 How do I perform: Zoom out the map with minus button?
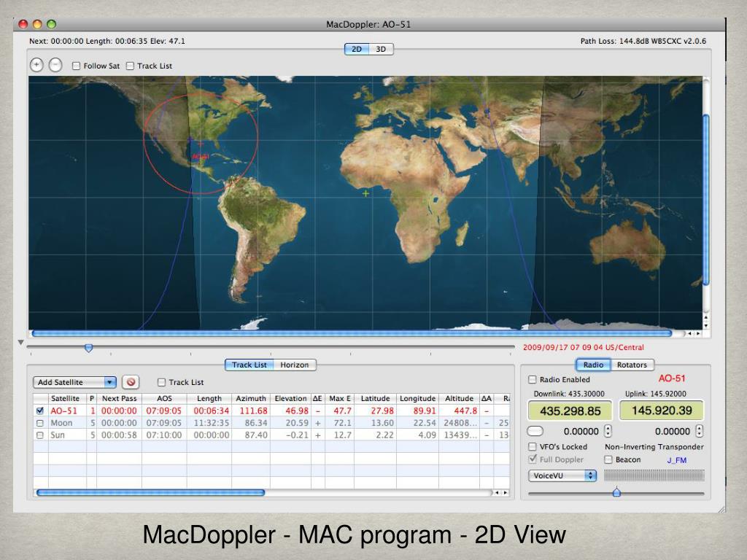click(x=55, y=65)
